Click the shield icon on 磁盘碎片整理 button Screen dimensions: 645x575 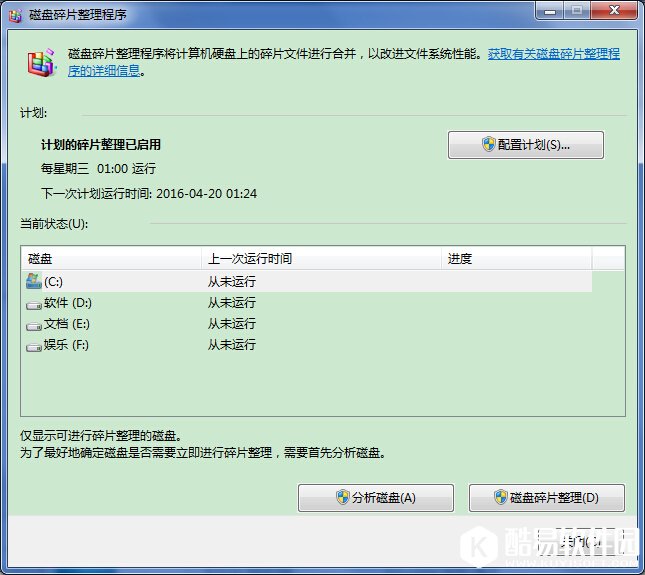501,497
